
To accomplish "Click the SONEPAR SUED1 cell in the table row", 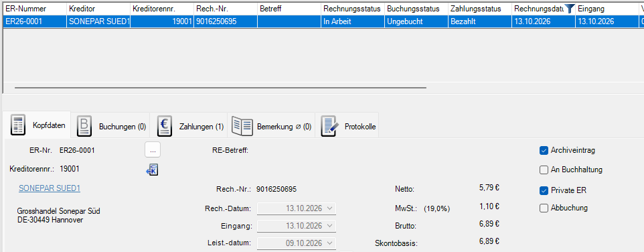I will (x=98, y=22).
